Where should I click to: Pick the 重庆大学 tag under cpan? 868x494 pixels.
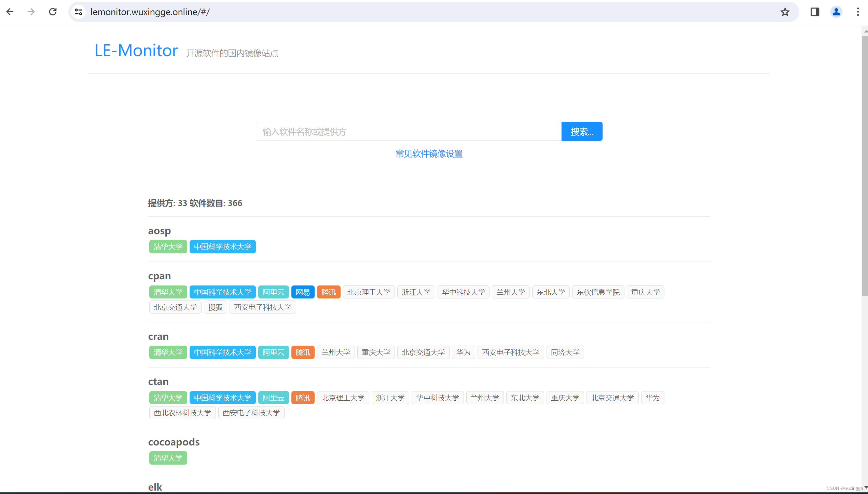(x=646, y=292)
